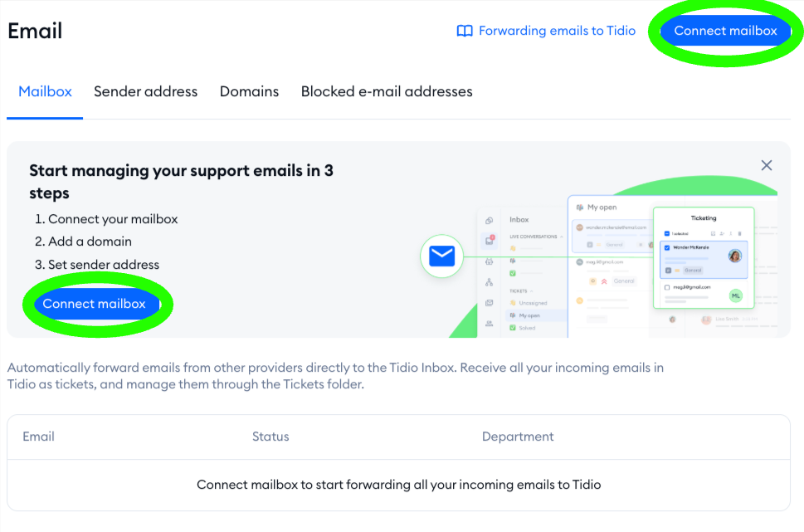Collapse the Tickets section chevron
Screen dimensions: 804x532
pos(531,291)
